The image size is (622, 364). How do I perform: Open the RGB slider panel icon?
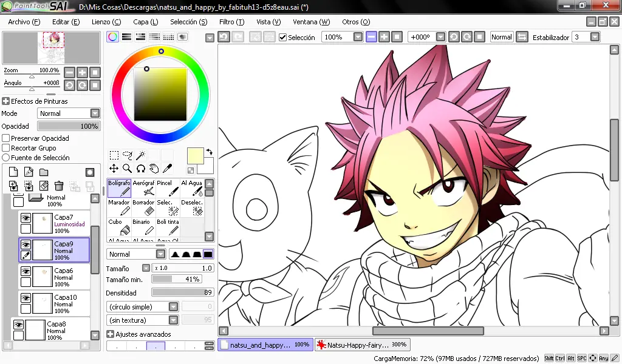pos(126,37)
